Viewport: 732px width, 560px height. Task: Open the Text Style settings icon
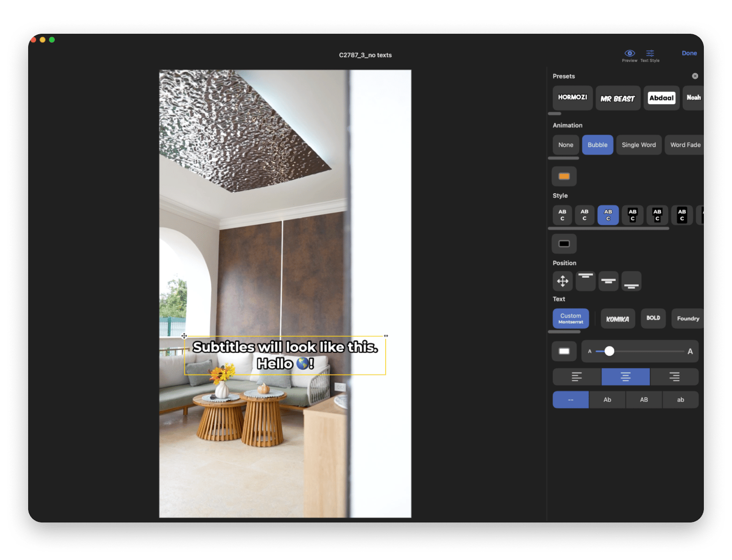[x=650, y=53]
